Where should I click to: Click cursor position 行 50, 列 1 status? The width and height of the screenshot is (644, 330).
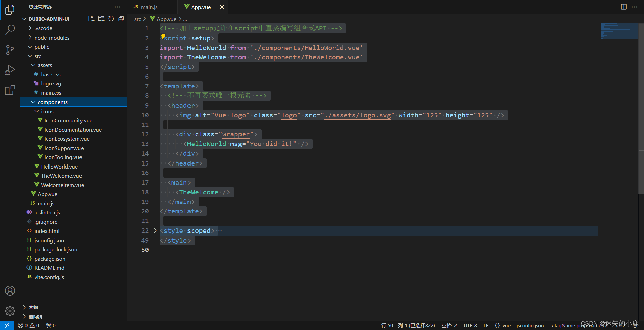coord(408,325)
